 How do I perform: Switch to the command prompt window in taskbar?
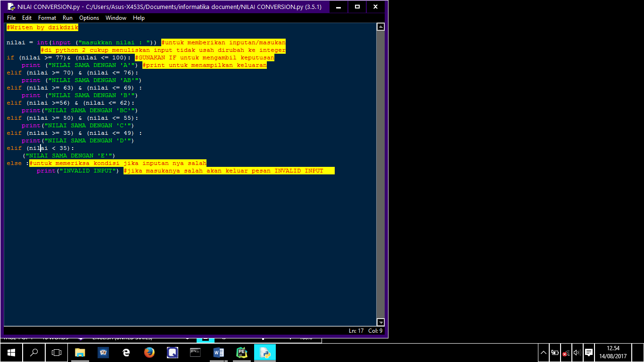pyautogui.click(x=195, y=352)
